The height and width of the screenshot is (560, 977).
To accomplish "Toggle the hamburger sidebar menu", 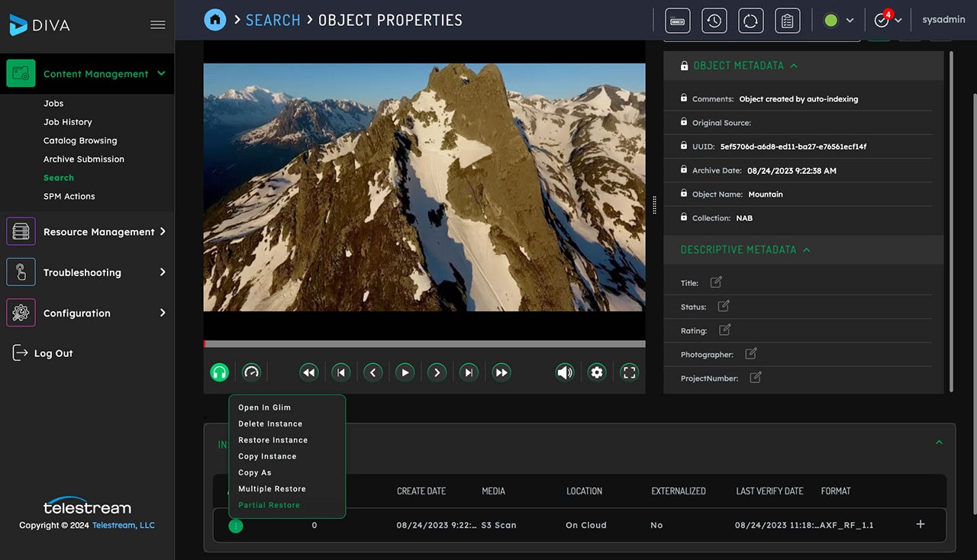I will click(158, 24).
